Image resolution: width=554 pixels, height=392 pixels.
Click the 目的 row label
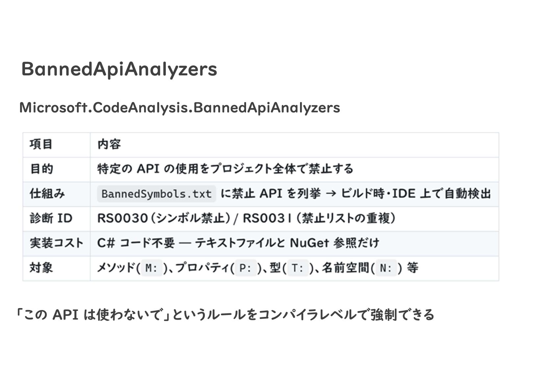coord(41,169)
